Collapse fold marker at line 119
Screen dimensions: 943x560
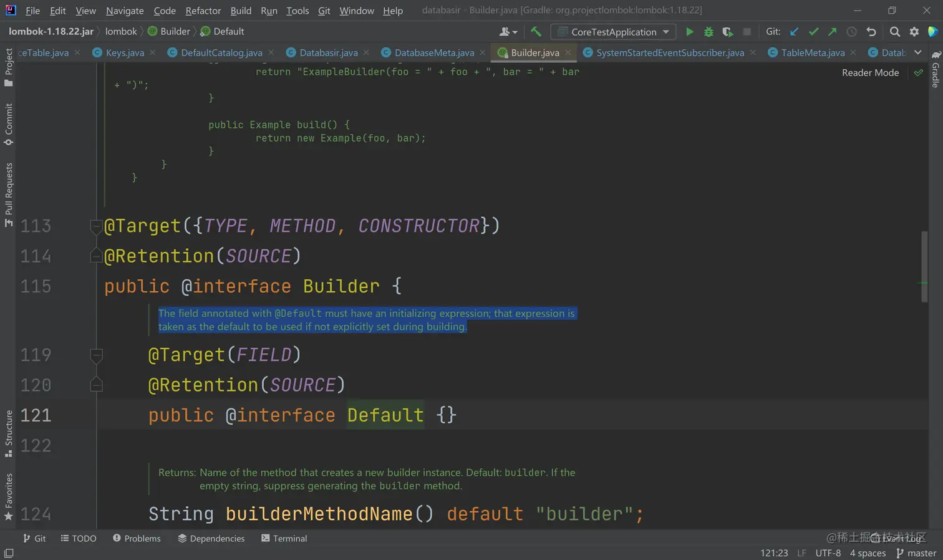[x=96, y=355]
